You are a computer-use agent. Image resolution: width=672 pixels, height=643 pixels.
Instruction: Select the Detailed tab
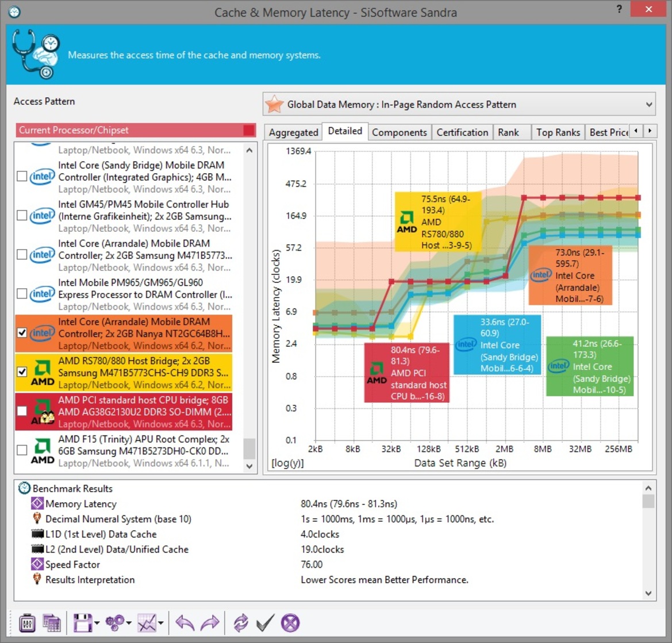click(x=345, y=131)
